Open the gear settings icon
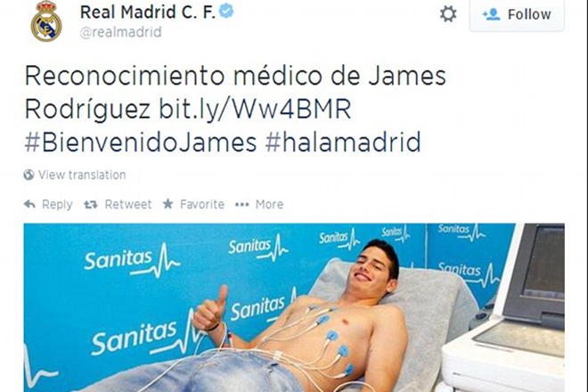This screenshot has height=392, width=588. [x=448, y=14]
